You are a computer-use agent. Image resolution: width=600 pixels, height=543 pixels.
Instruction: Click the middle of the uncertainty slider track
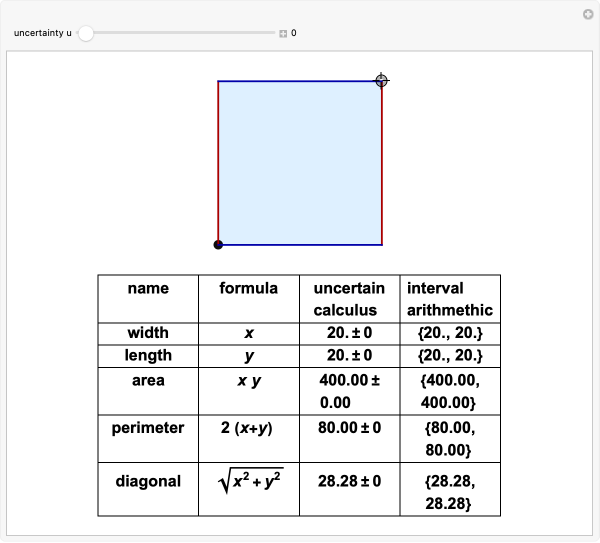180,33
